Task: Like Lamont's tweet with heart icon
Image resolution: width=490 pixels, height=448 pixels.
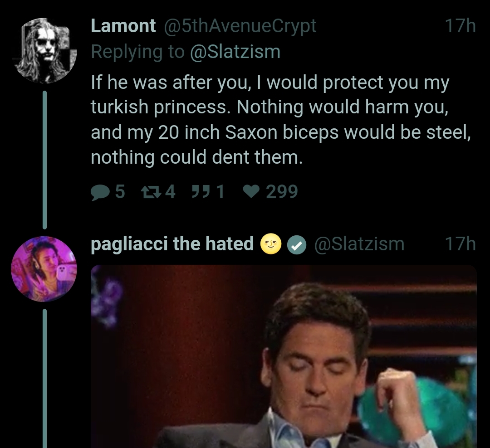Action: (x=251, y=192)
